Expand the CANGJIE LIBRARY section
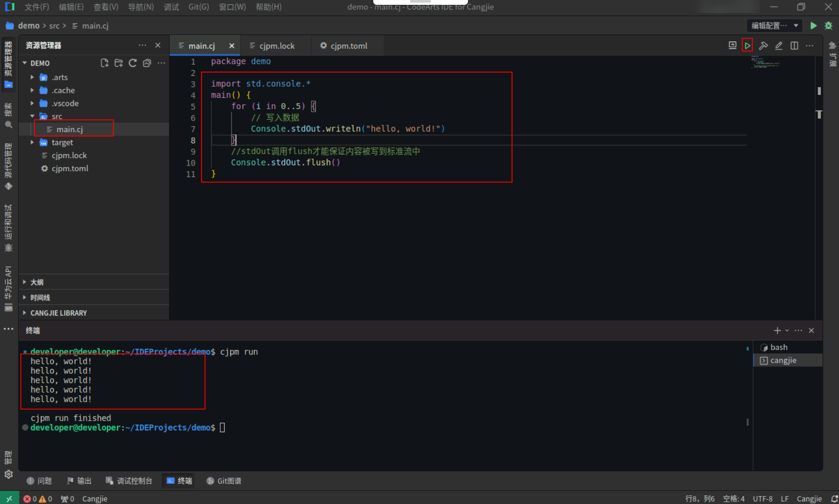The width and height of the screenshot is (839, 504). click(x=94, y=313)
